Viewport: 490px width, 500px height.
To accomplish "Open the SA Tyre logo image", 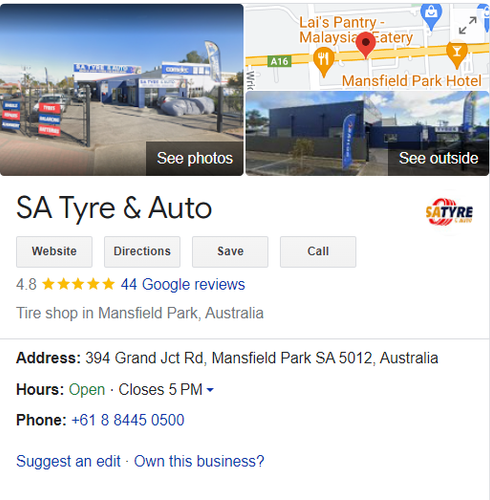I will [x=449, y=212].
